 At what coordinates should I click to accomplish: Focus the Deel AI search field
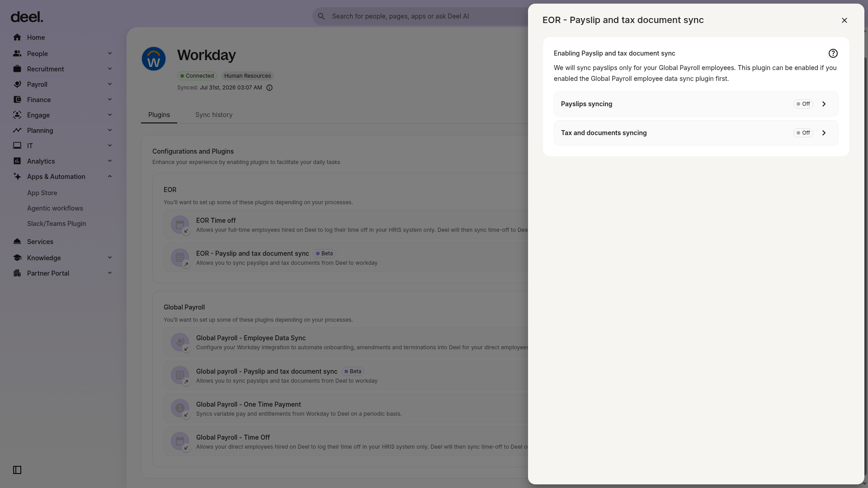(420, 16)
